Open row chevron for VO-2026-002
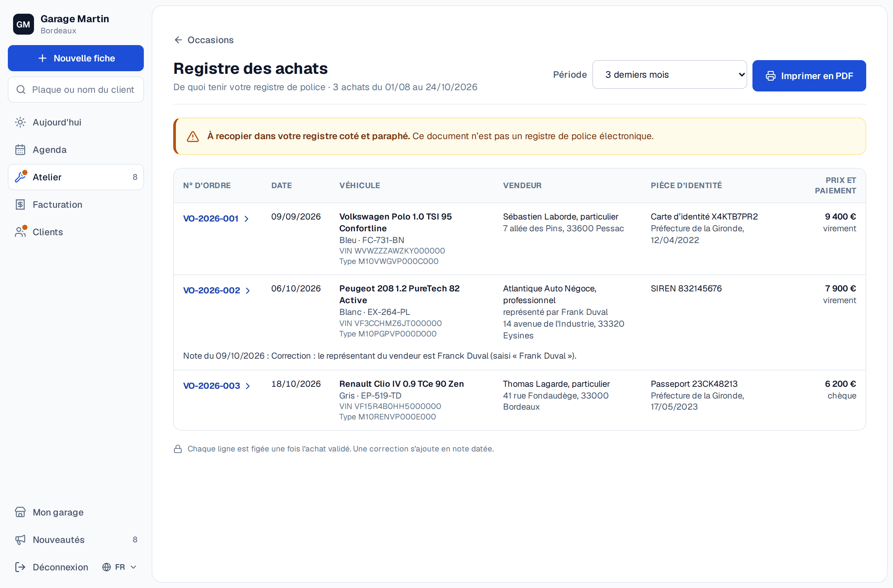Screen dimensions: 893x588 point(248,291)
